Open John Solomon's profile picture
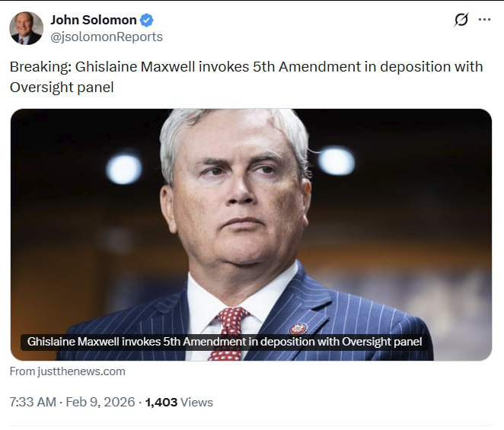Viewport: 504px width, 430px height. 26,28
